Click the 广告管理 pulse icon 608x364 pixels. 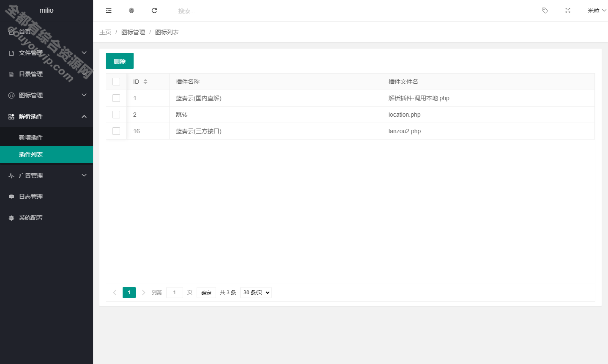click(x=11, y=175)
